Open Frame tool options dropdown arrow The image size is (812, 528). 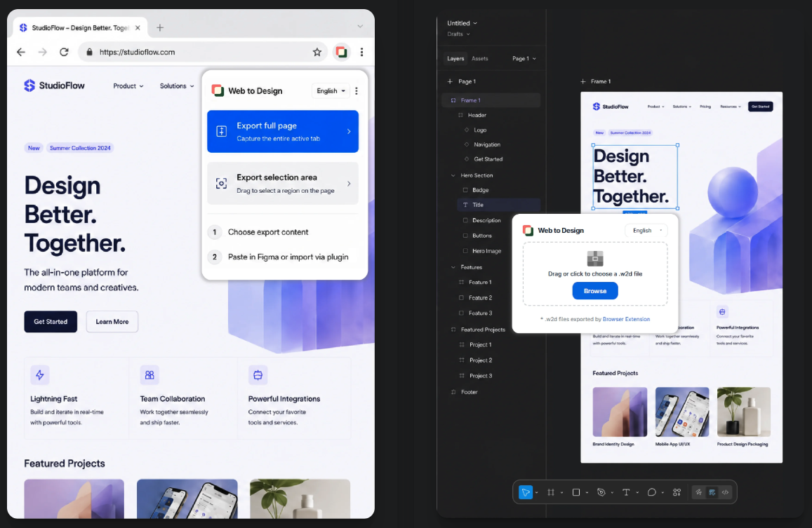click(562, 493)
